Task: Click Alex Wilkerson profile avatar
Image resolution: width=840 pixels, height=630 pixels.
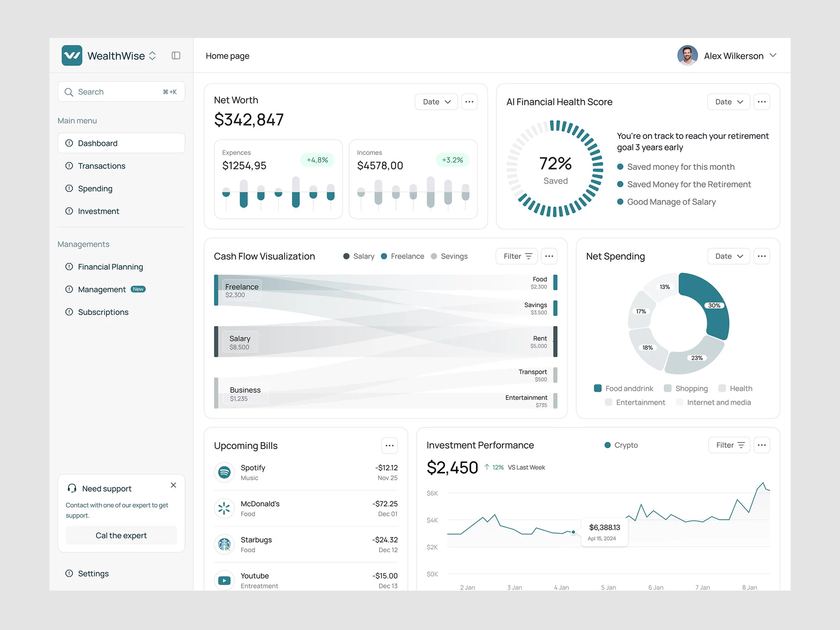Action: (687, 55)
